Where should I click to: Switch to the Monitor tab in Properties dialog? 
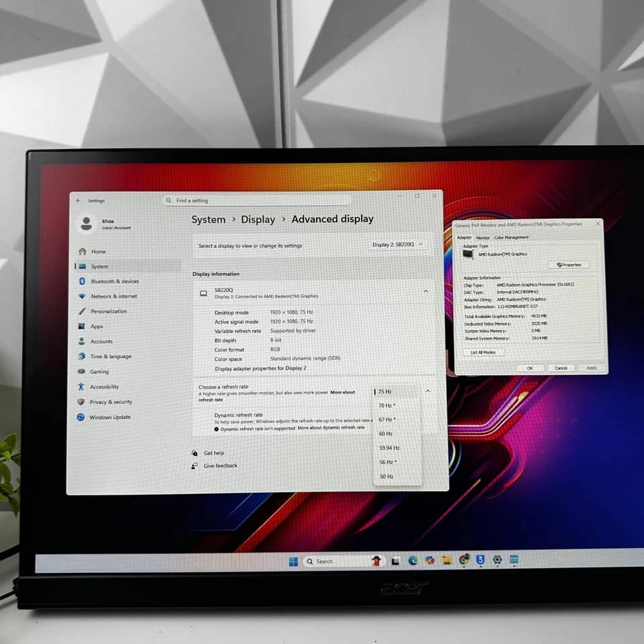[482, 237]
